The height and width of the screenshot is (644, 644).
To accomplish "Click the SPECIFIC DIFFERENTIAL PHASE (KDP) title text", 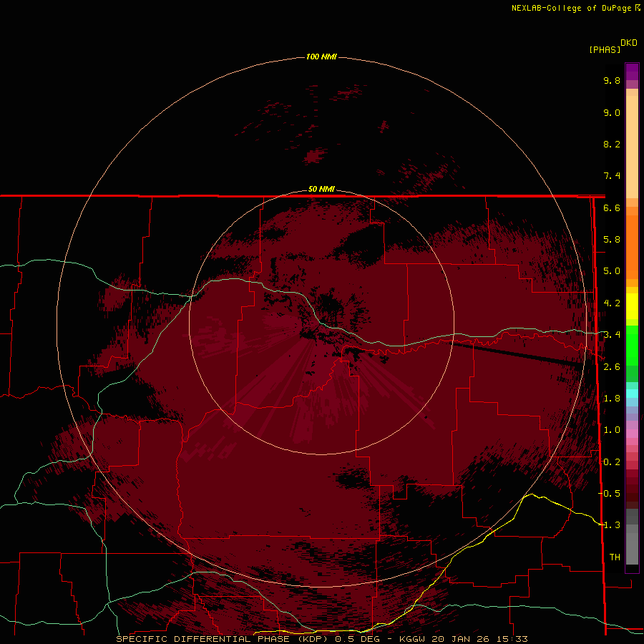I will [222, 639].
